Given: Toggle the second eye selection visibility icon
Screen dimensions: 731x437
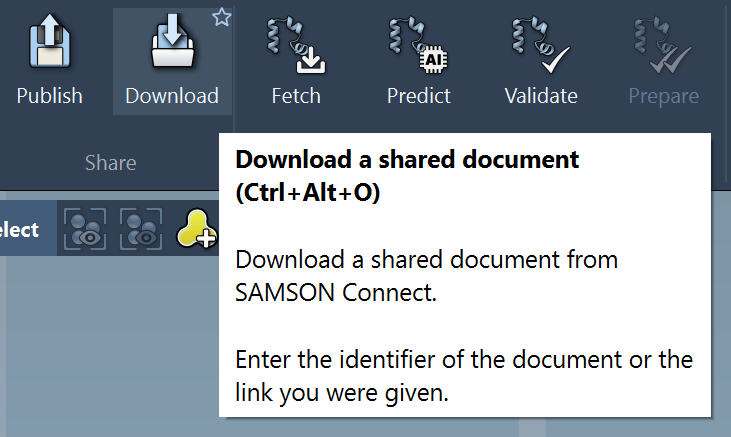Looking at the screenshot, I should [141, 229].
